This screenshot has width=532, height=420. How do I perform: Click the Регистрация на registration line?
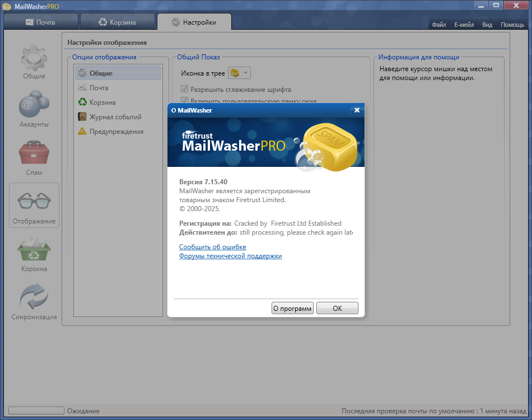(x=260, y=223)
